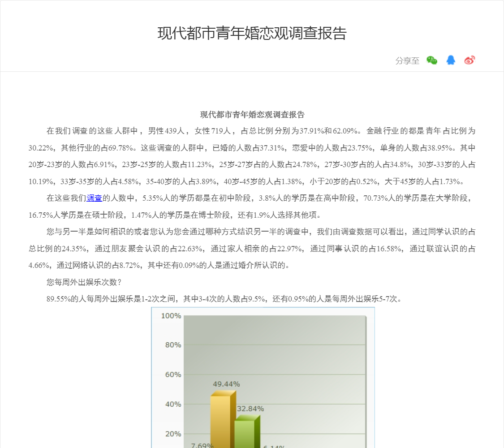This screenshot has height=448, width=504.
Task: Click the yellow 49.44% chart bar
Action: pyautogui.click(x=223, y=419)
